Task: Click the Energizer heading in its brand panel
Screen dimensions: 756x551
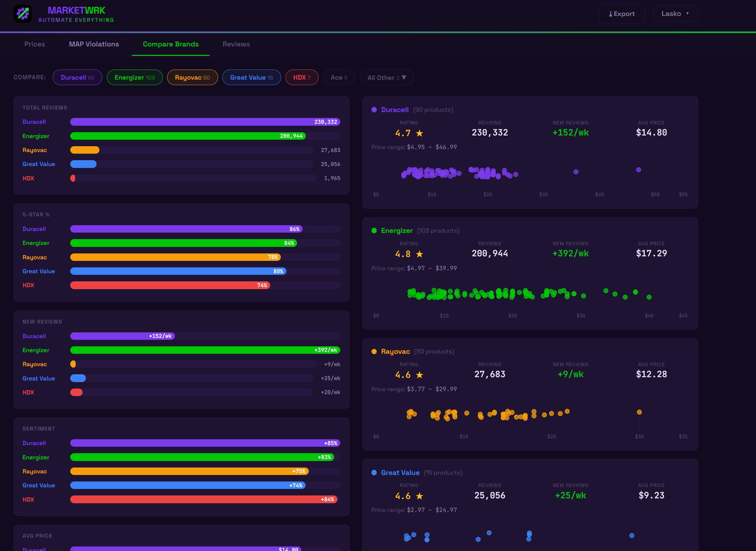Action: (x=397, y=230)
